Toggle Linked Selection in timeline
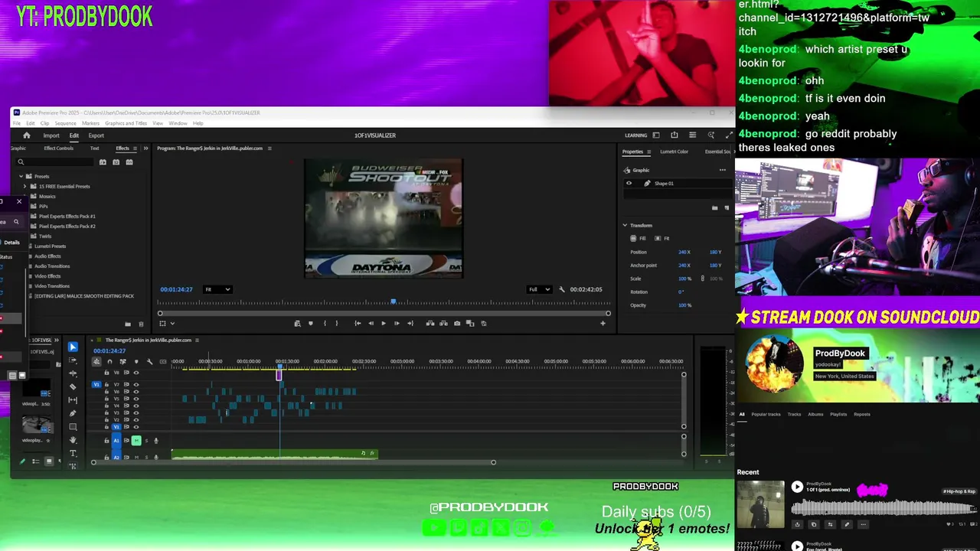Image resolution: width=980 pixels, height=551 pixels. (122, 361)
